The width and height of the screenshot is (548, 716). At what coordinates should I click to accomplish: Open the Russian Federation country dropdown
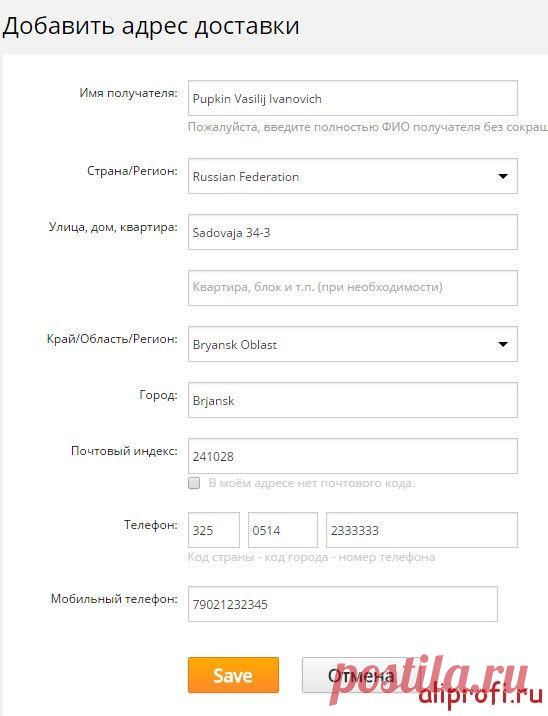(x=353, y=176)
